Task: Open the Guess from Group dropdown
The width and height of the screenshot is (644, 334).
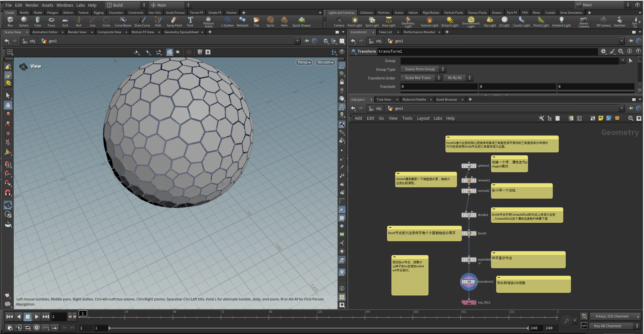Action: (423, 69)
